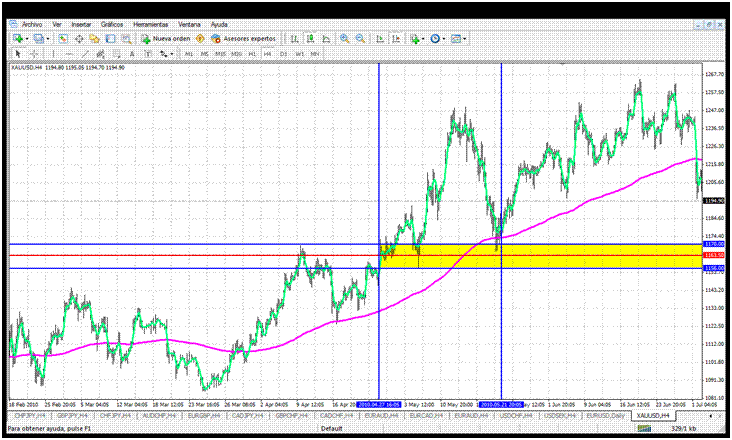Open the Gráficos menu
This screenshot has width=732, height=440.
pos(112,24)
